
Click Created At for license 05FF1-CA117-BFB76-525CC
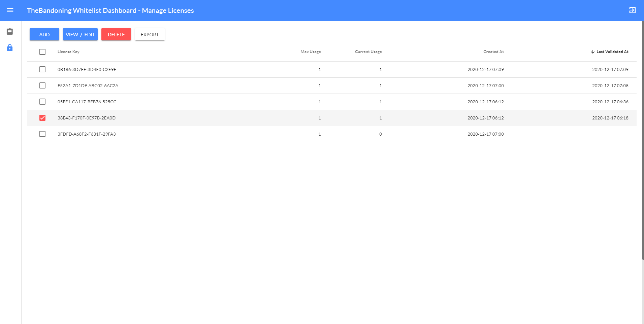(x=486, y=102)
